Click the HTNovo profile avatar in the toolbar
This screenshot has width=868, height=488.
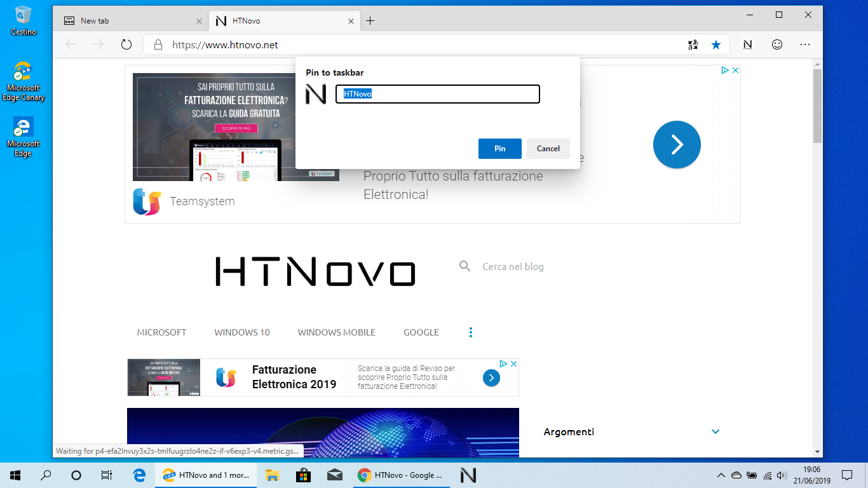(x=747, y=44)
